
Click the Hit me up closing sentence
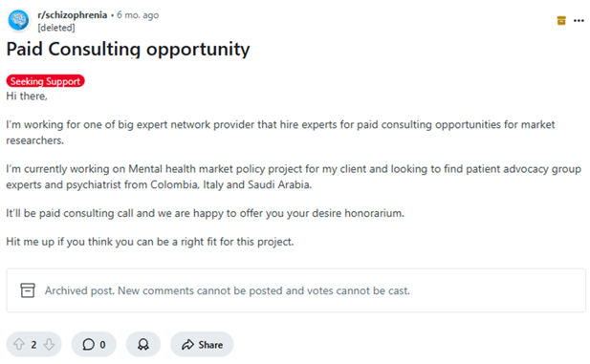150,242
